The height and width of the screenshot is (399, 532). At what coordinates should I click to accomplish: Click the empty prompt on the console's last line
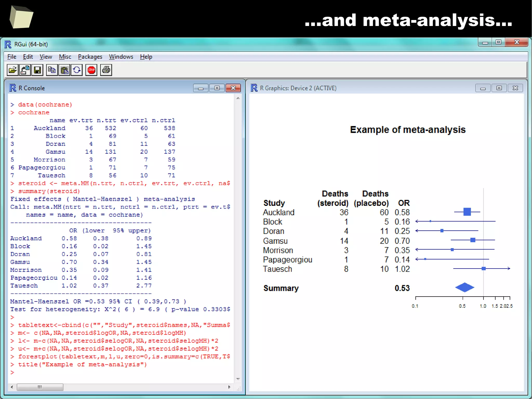(x=12, y=372)
